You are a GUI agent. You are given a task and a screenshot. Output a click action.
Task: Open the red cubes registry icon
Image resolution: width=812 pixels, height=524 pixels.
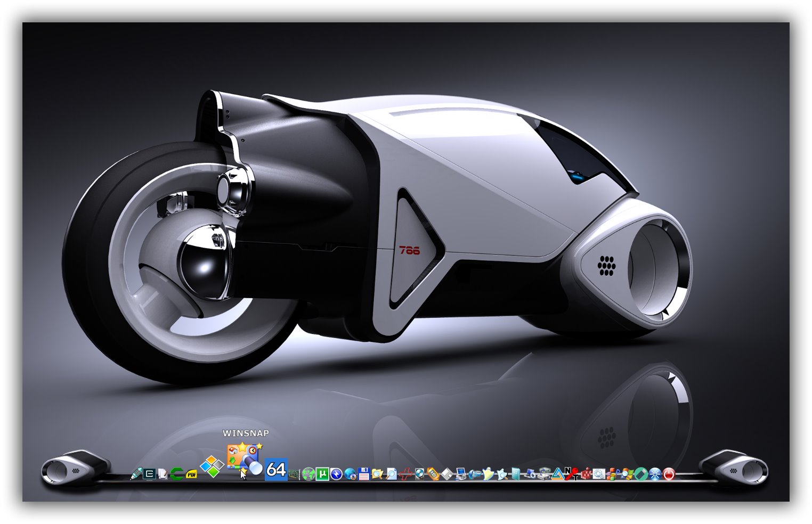click(586, 474)
